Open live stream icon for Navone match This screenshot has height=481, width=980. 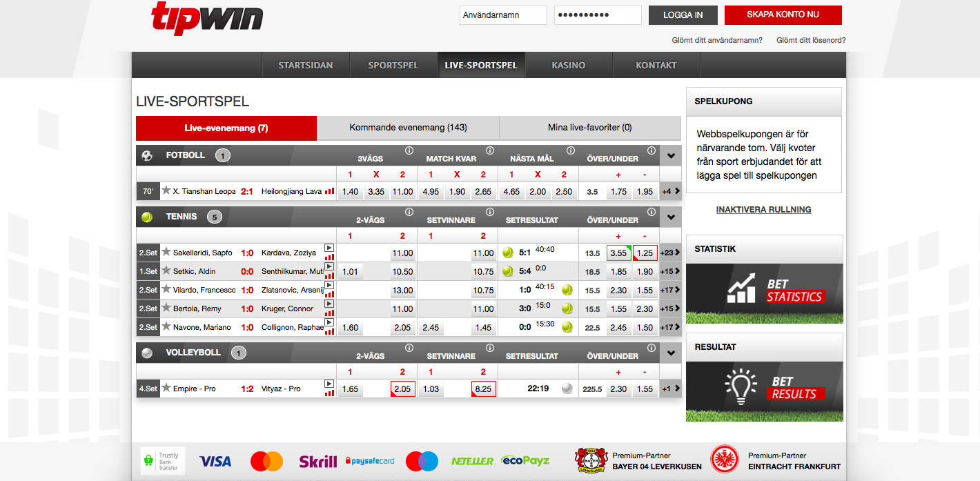click(329, 322)
